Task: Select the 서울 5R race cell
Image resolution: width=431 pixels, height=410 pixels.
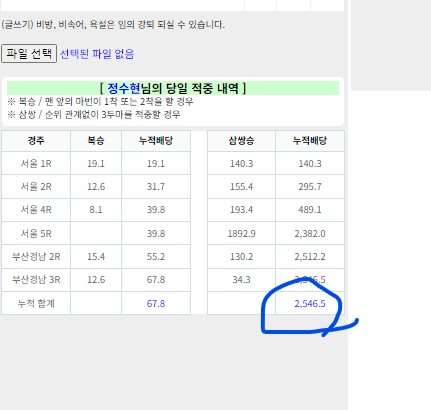Action: tap(36, 233)
